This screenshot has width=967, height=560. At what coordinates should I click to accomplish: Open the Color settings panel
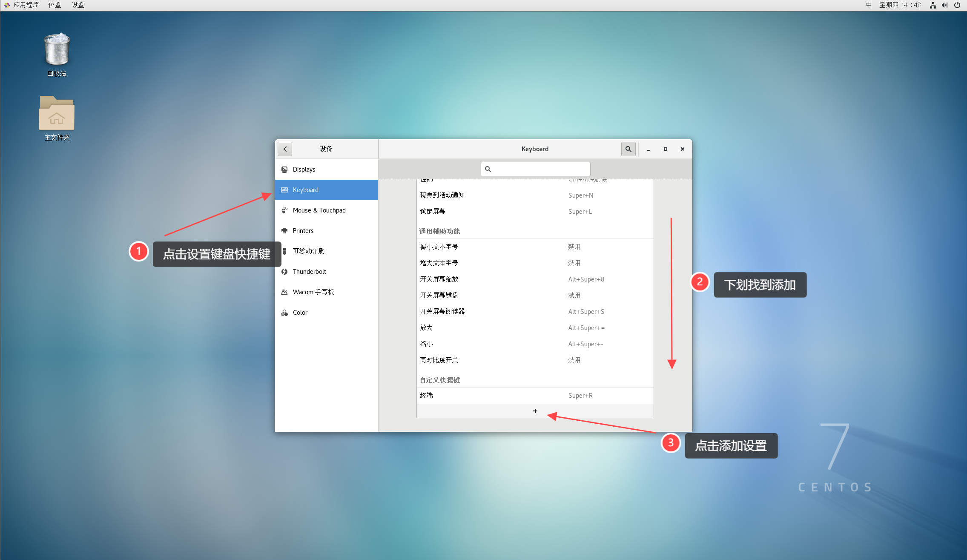pyautogui.click(x=327, y=313)
